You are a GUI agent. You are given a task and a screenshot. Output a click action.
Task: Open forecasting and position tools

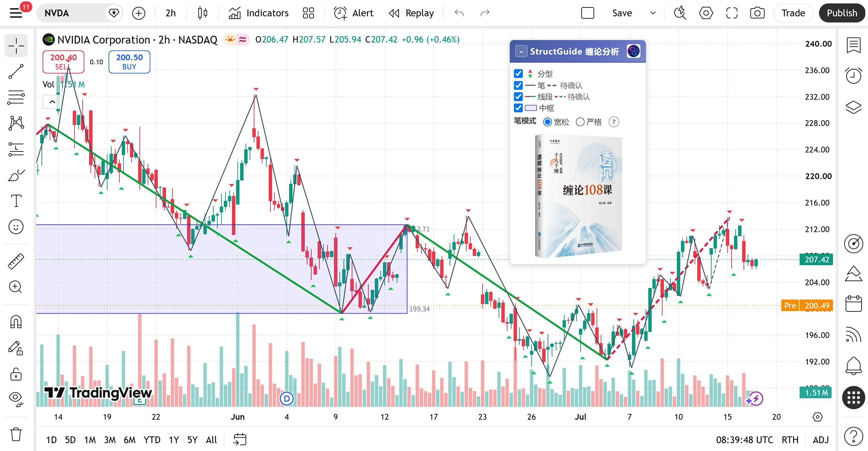[16, 149]
